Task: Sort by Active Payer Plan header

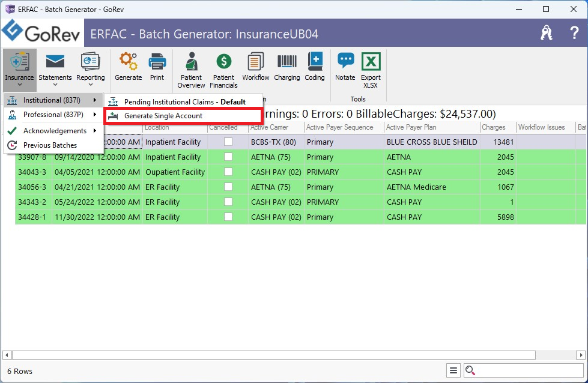Action: pos(432,127)
